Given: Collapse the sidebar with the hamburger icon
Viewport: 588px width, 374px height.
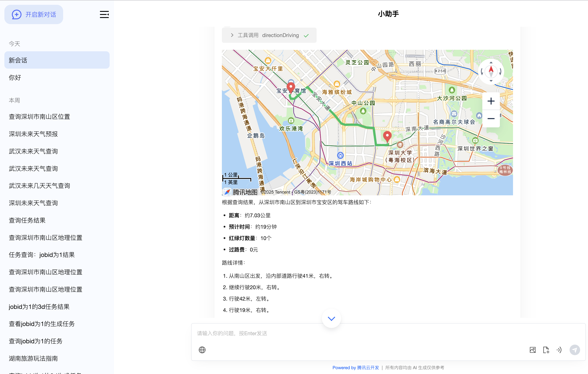Looking at the screenshot, I should [x=104, y=14].
